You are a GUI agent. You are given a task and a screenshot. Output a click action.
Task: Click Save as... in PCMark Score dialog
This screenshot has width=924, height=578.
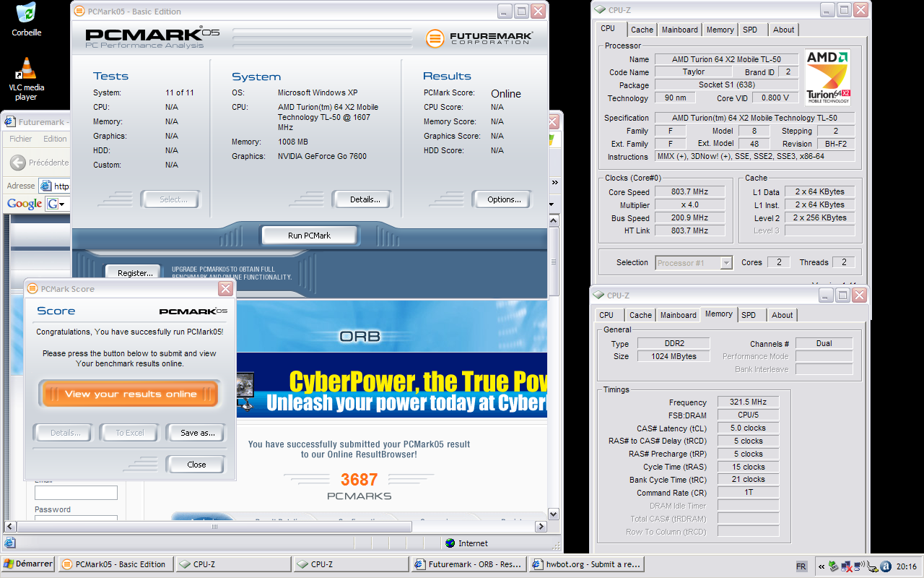[197, 433]
